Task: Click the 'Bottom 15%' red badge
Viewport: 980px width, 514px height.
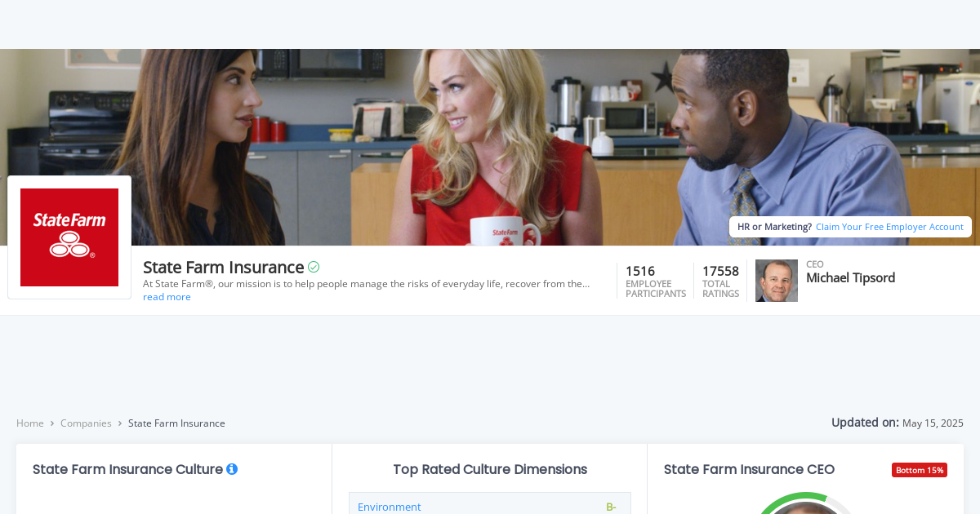Action: (920, 470)
